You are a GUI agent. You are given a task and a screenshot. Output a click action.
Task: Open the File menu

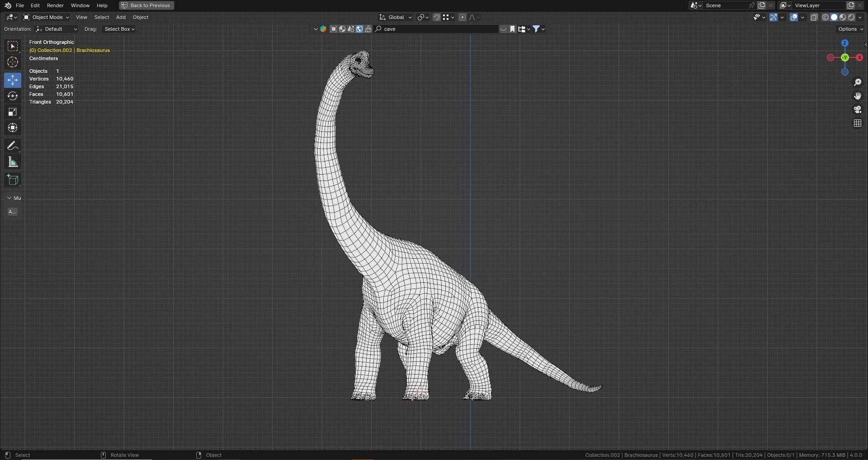(20, 5)
